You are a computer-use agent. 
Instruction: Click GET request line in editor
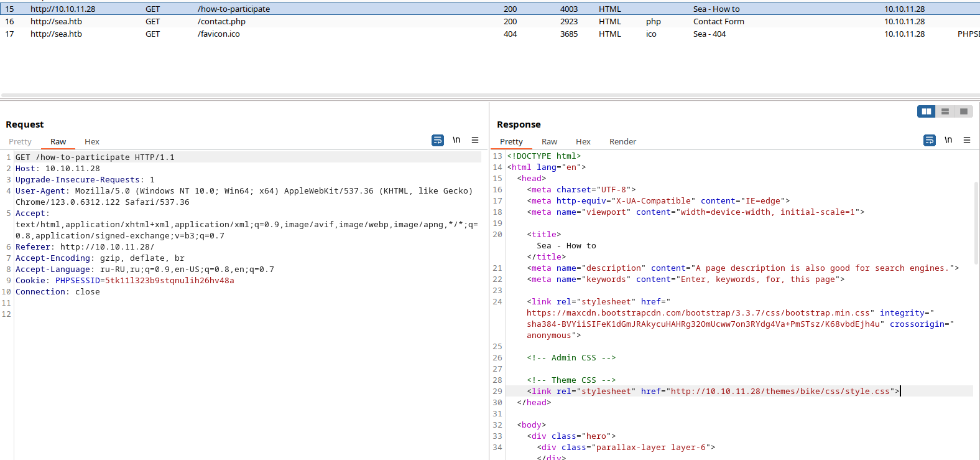click(x=95, y=157)
